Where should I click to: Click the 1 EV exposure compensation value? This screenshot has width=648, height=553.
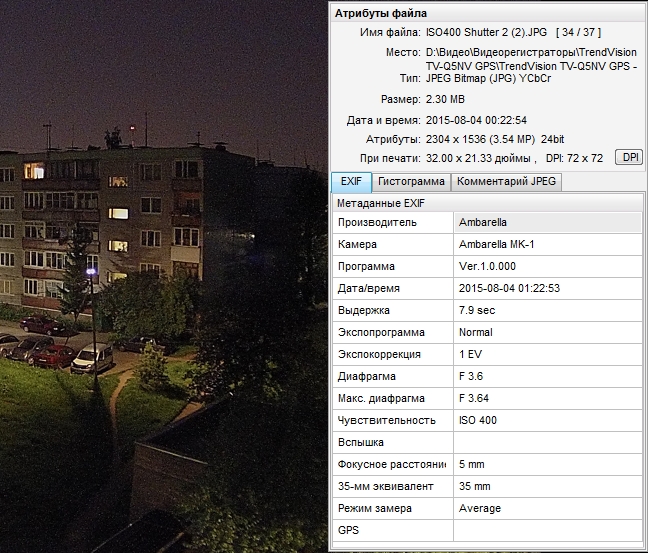(x=469, y=354)
